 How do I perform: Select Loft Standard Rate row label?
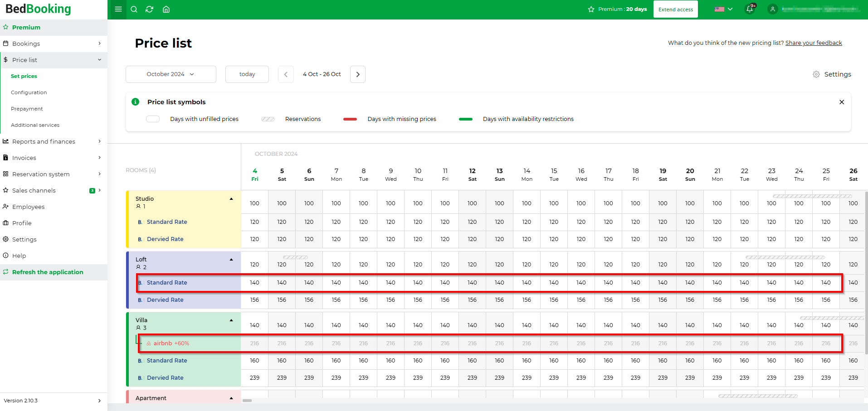(167, 283)
